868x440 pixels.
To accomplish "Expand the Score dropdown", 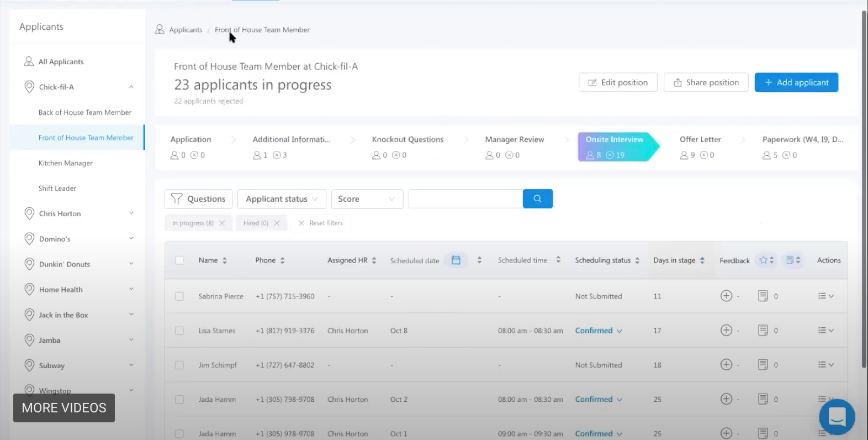I will pos(367,199).
